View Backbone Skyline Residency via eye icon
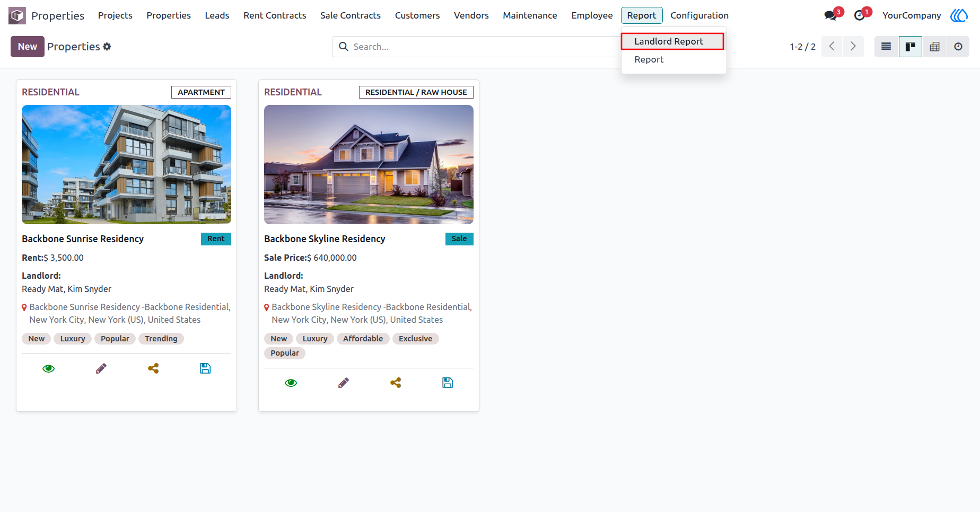The height and width of the screenshot is (512, 980). tap(291, 383)
